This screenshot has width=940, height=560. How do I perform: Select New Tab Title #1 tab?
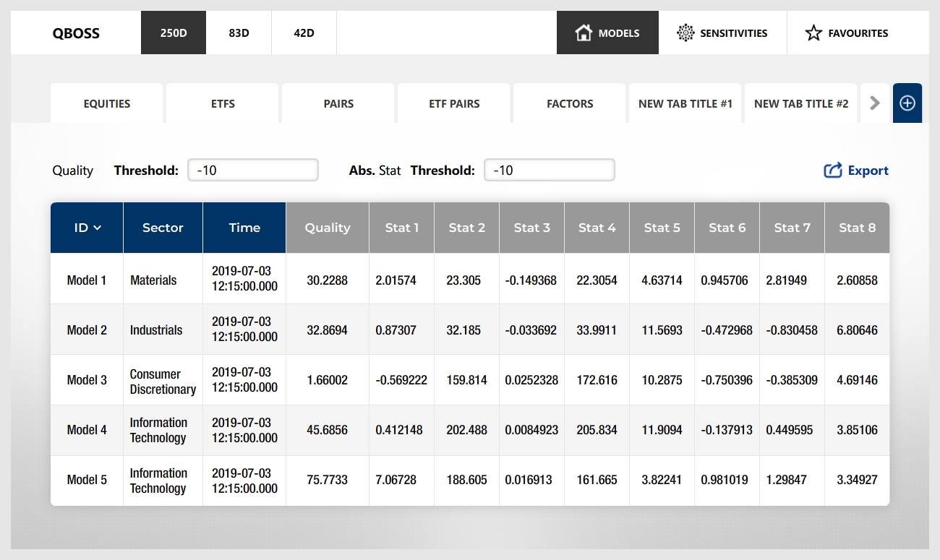pyautogui.click(x=685, y=103)
